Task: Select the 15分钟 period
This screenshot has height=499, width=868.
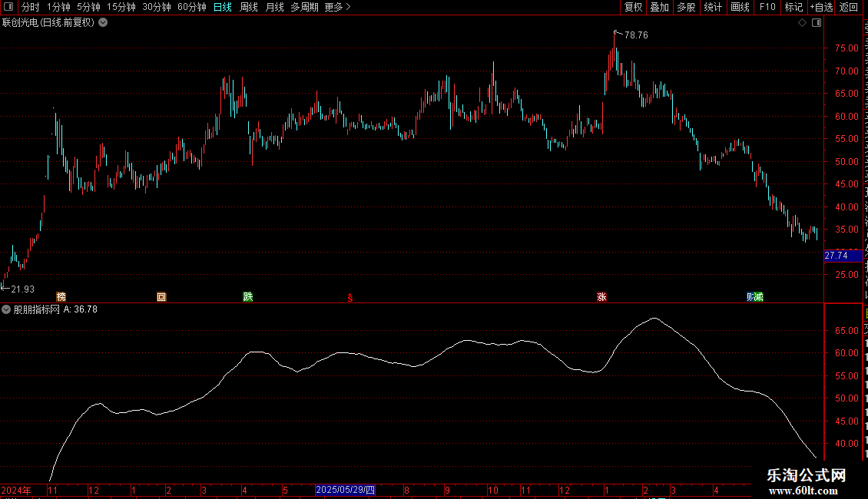Action: (x=121, y=7)
